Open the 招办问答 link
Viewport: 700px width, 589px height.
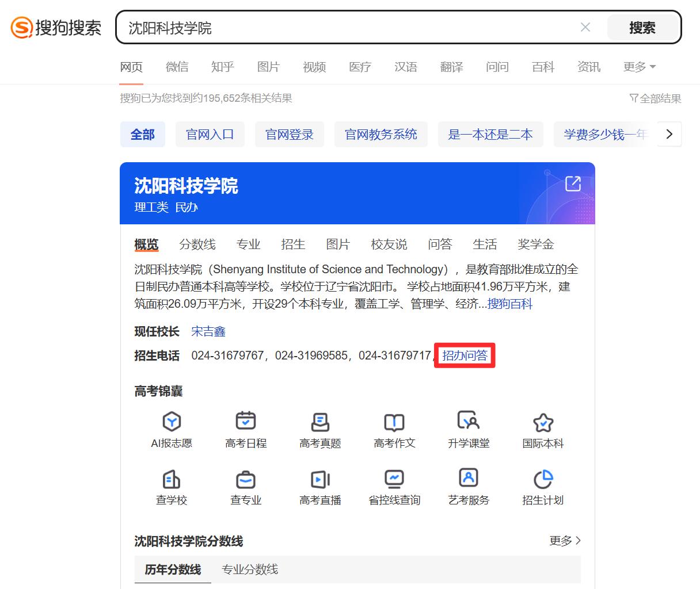point(465,355)
